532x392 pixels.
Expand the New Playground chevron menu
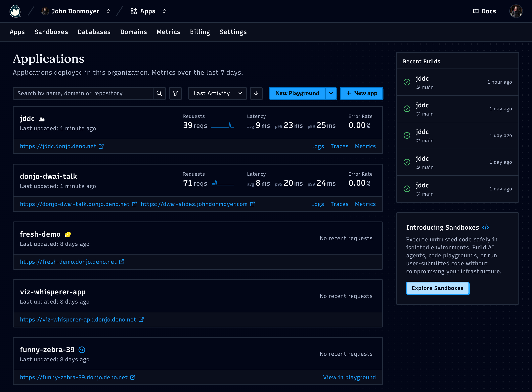tap(331, 93)
